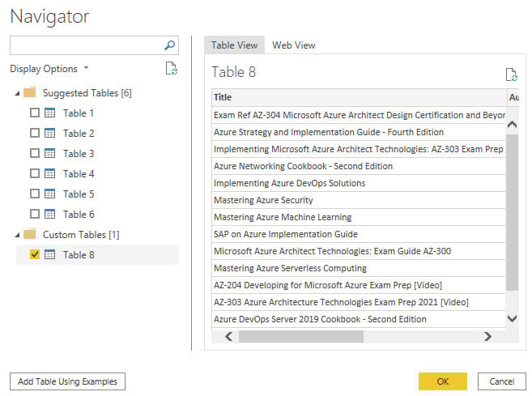532x396 pixels.
Task: Select the Table 4 label
Action: coord(79,174)
